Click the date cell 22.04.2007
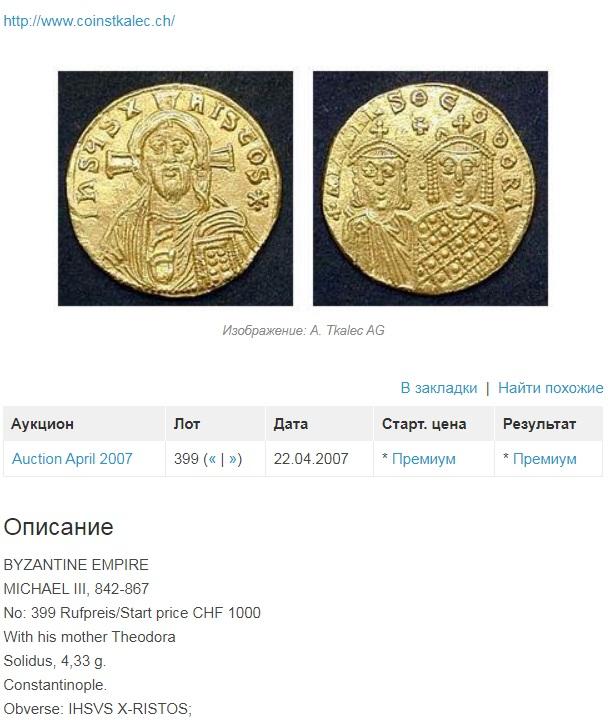Screen dimensions: 608x720 (x=311, y=459)
